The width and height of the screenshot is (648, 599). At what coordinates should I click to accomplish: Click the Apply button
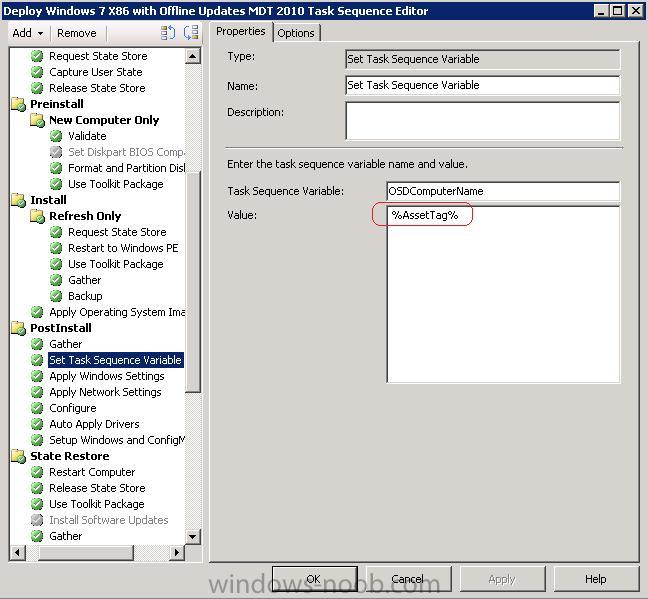[x=502, y=579]
